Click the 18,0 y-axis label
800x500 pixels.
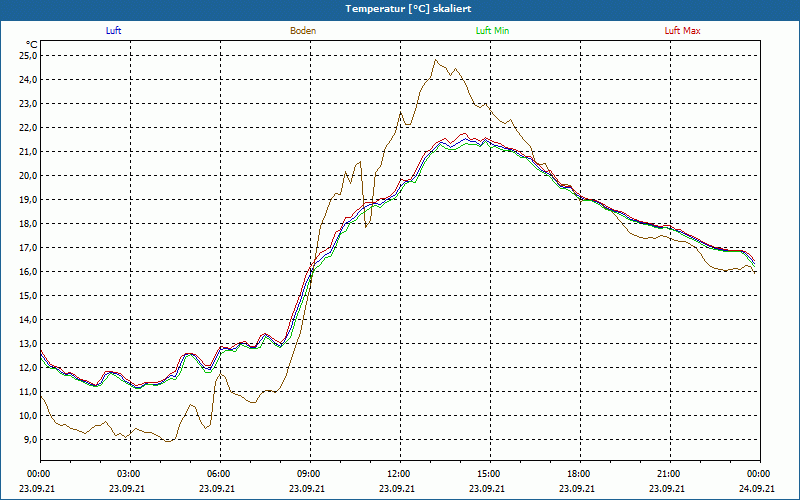click(x=27, y=223)
